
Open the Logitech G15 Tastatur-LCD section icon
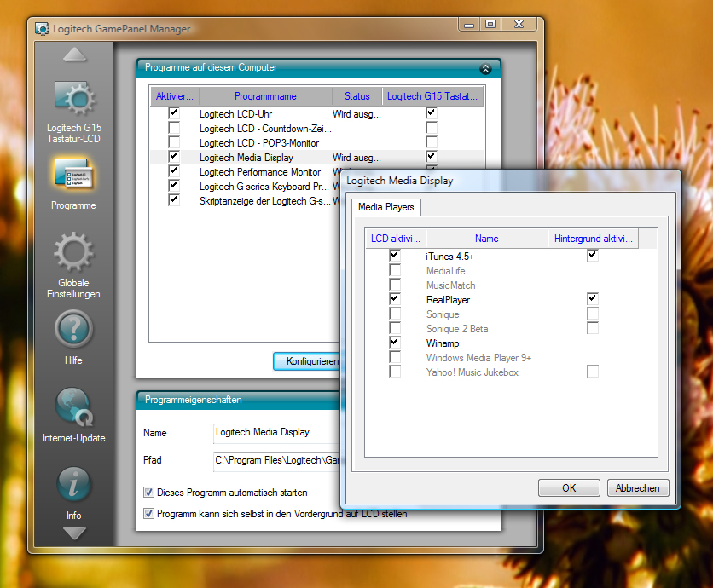tap(73, 101)
